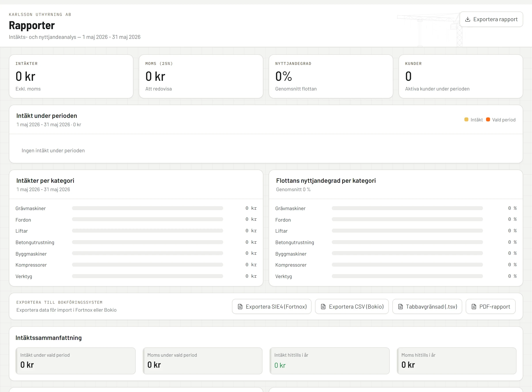Select the Nyttjandegrad summary card
532x392 pixels.
(331, 76)
